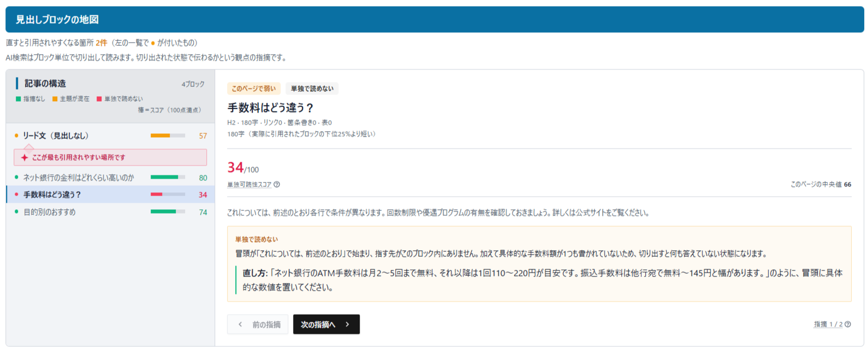868x354 pixels.
Task: Click the score bar for 手数料はどう違う？
Action: 168,194
